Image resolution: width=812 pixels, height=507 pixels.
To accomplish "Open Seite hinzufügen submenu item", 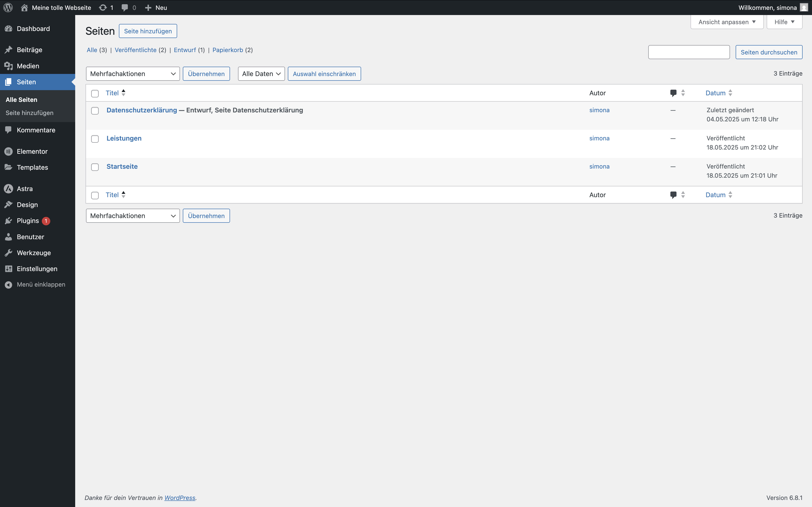I will pyautogui.click(x=30, y=113).
